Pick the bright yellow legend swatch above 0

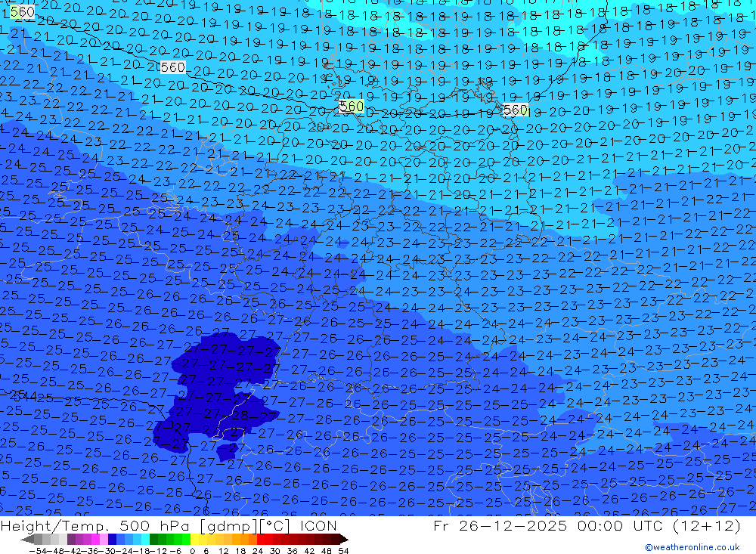point(195,539)
